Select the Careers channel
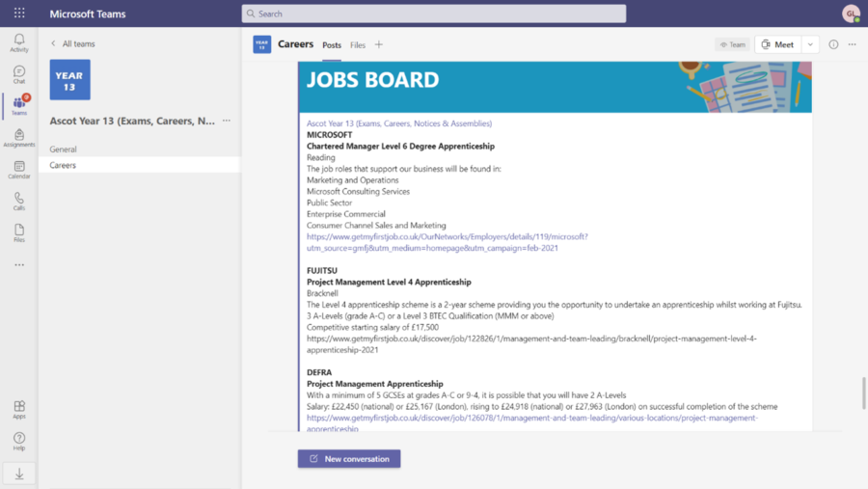 [x=140, y=165]
